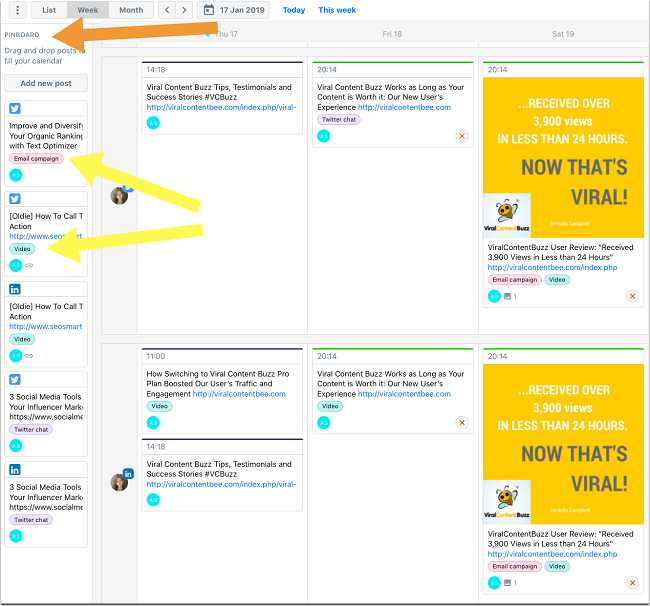Viewport: 650px width, 606px height.
Task: Switch to Month view
Action: (x=131, y=10)
